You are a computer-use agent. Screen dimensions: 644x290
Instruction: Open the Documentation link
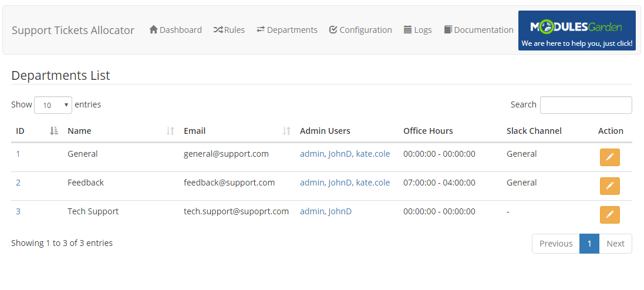pyautogui.click(x=478, y=30)
